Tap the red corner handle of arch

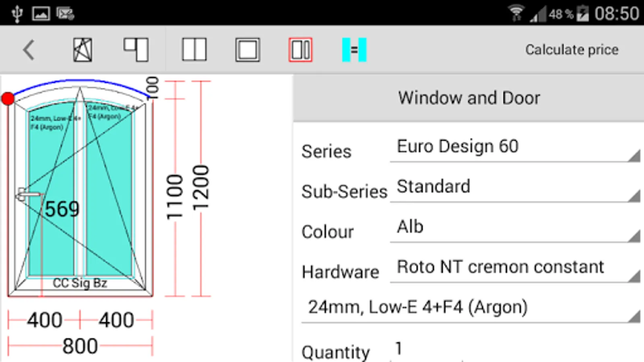click(x=8, y=99)
